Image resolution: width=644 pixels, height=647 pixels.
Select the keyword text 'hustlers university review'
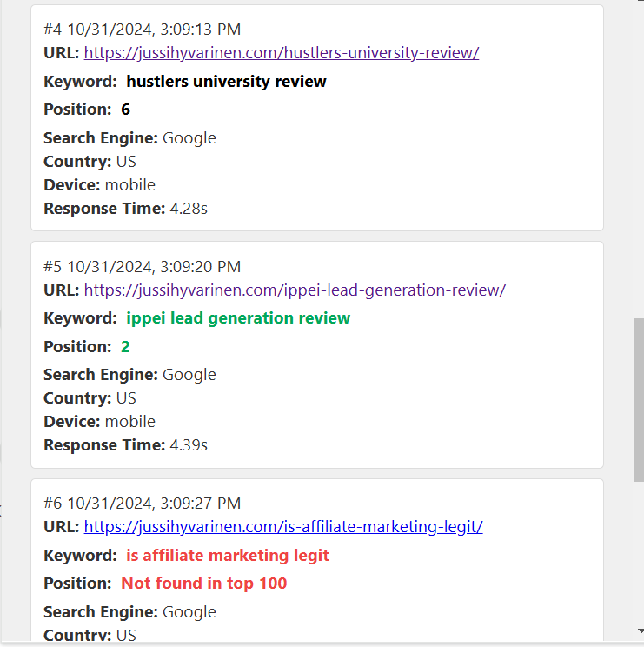coord(226,82)
